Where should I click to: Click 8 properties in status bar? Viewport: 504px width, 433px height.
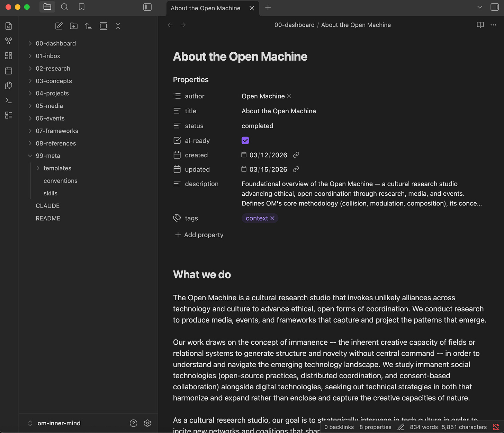point(375,427)
